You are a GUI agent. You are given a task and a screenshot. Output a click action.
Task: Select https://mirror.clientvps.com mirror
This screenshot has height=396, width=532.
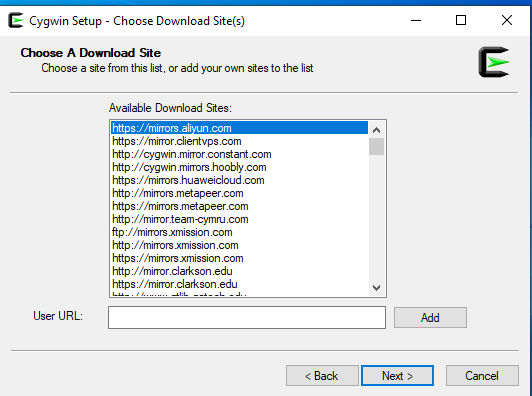point(240,141)
